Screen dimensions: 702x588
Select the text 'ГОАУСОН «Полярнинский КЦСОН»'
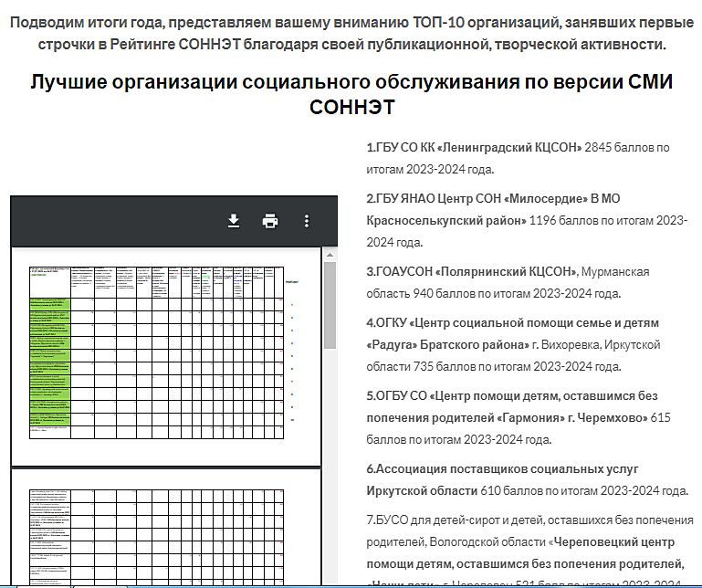477,271
